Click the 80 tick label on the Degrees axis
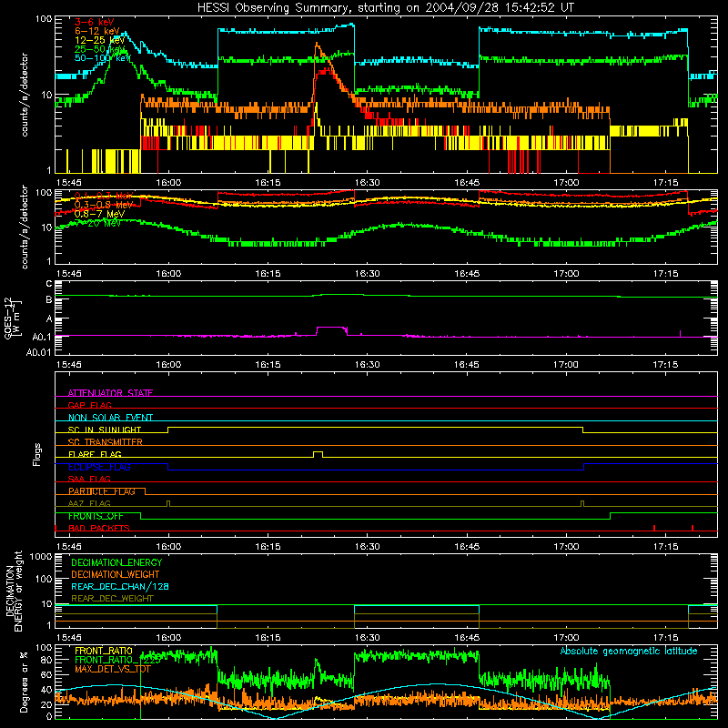Image resolution: width=728 pixels, height=728 pixels. pos(46,661)
